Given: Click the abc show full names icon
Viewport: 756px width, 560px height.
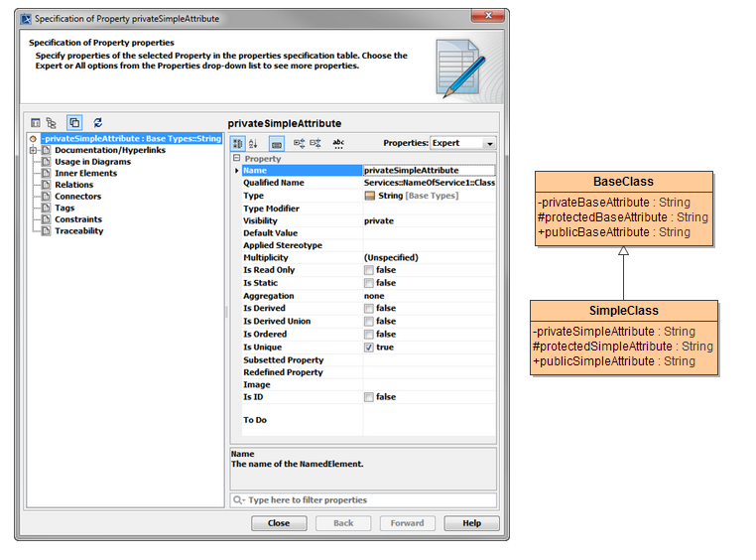Looking at the screenshot, I should (338, 143).
